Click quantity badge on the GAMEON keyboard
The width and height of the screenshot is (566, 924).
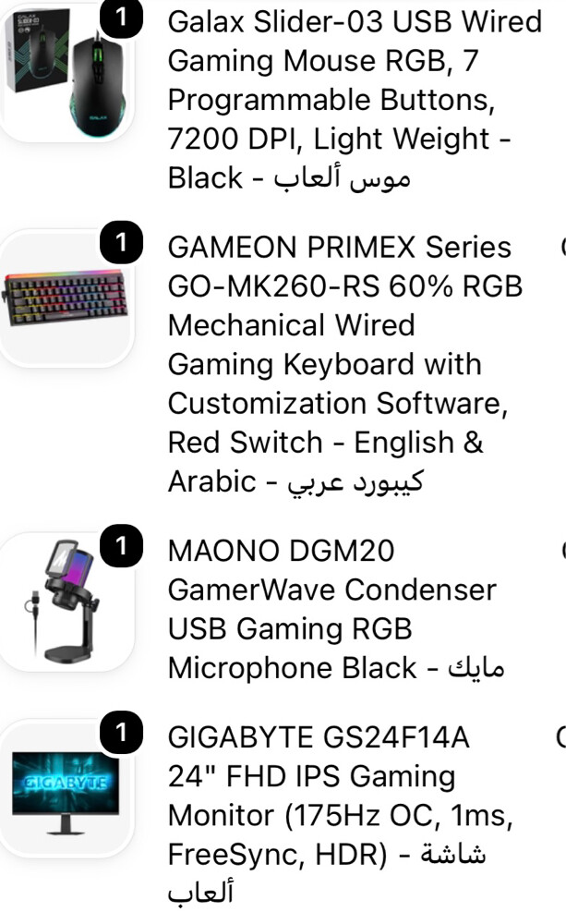[x=121, y=241]
